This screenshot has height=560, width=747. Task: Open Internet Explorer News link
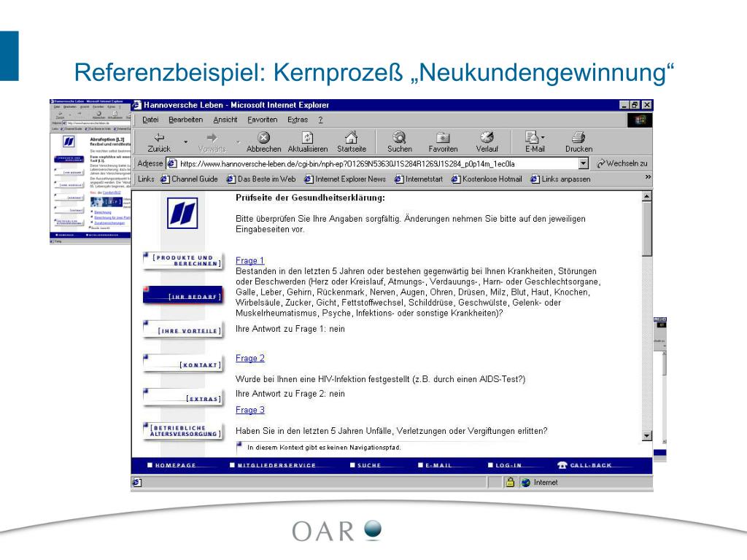(345, 179)
